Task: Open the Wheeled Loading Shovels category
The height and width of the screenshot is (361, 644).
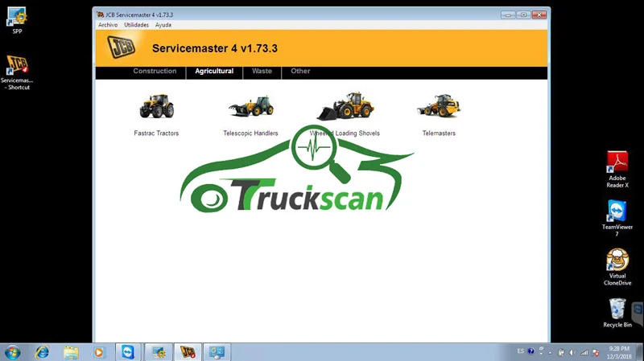Action: click(345, 106)
